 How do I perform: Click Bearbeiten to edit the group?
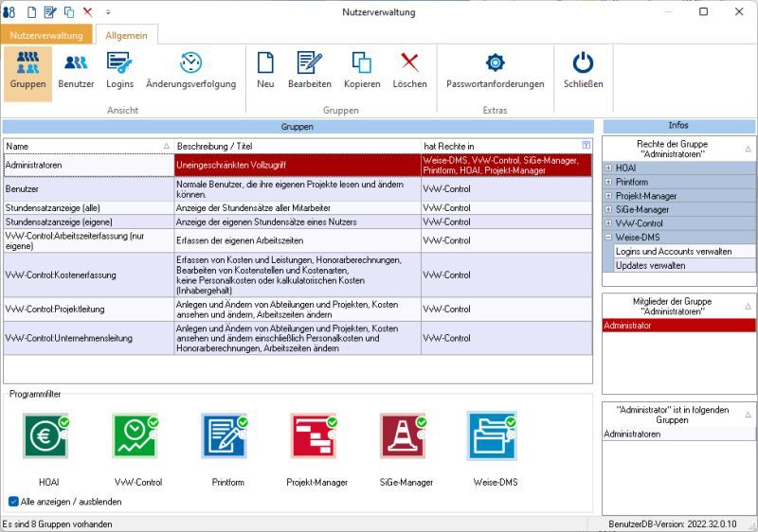click(310, 71)
